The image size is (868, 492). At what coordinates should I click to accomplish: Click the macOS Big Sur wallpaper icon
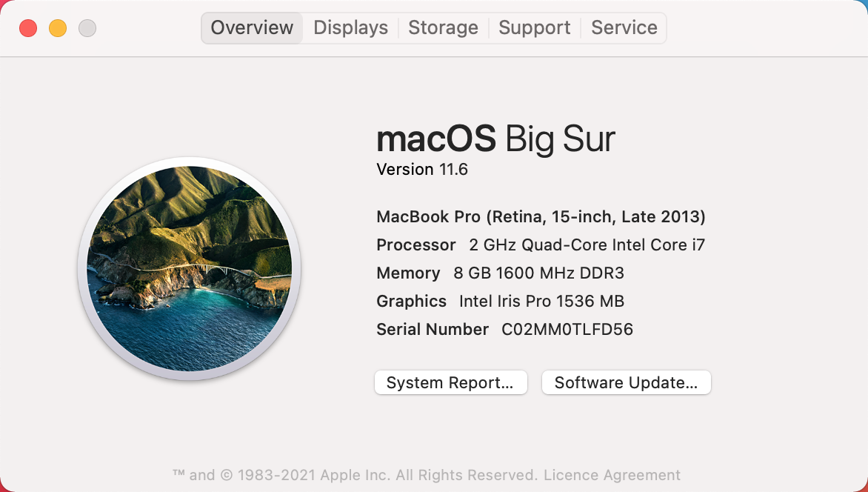coord(189,269)
